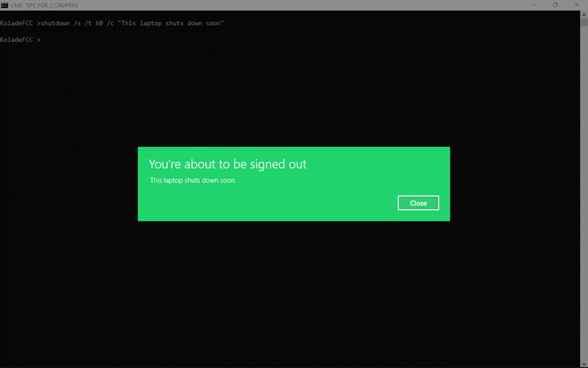Screen dimensions: 588x368
Task: Click "This laptop shuts down soon" dialog message
Action: (193, 180)
